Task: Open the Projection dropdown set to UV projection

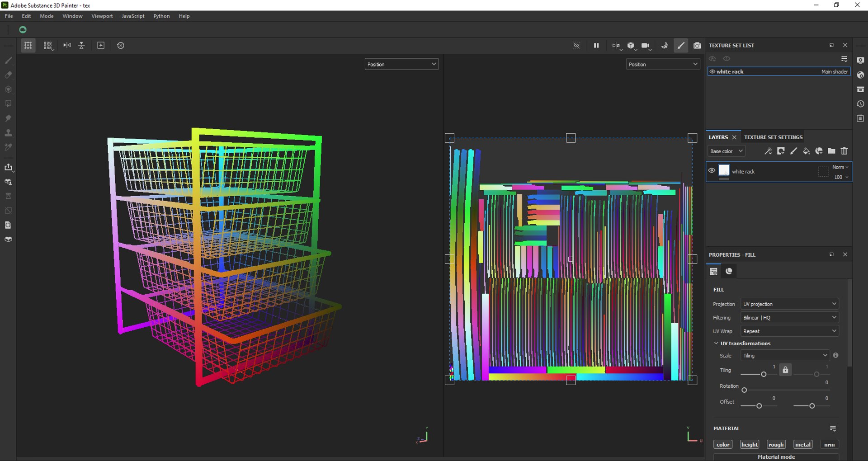Action: (789, 304)
